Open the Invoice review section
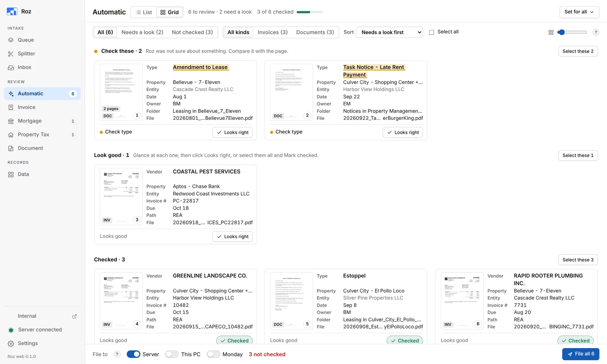Image resolution: width=607 pixels, height=364 pixels. [42, 107]
